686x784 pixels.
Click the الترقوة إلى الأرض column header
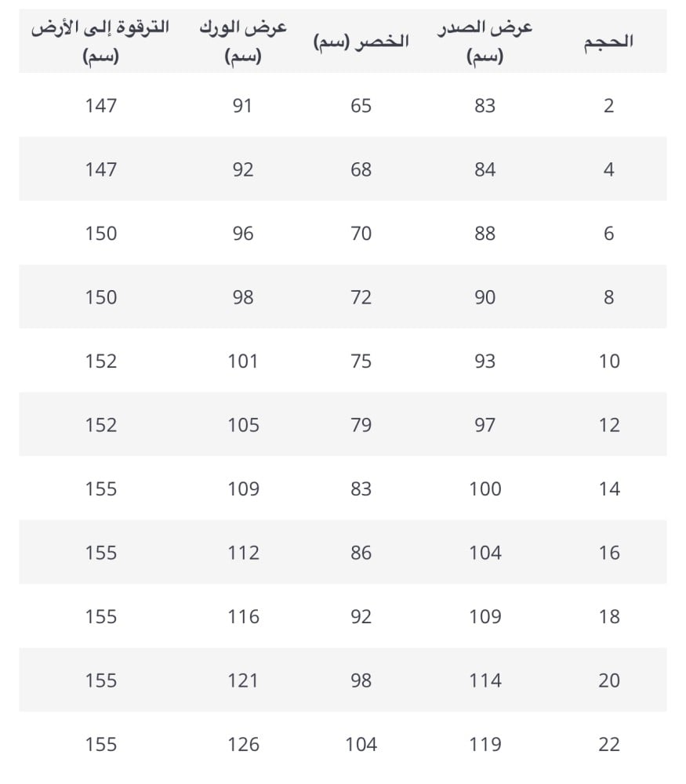100,42
